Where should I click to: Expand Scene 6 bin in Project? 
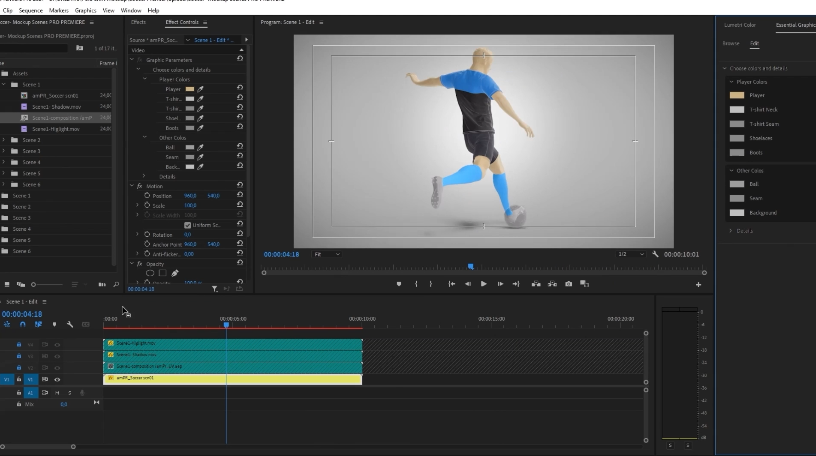pyautogui.click(x=4, y=185)
